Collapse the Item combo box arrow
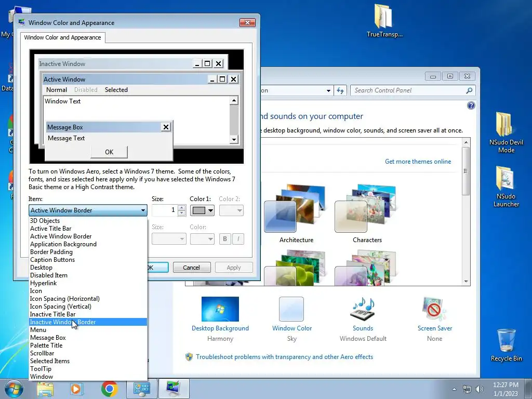This screenshot has height=399, width=532. coord(143,210)
